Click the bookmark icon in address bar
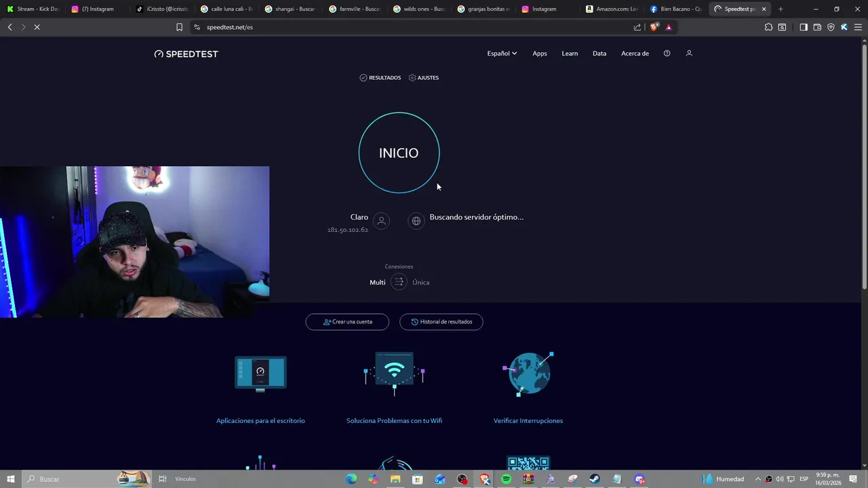This screenshot has width=868, height=488. pyautogui.click(x=179, y=27)
